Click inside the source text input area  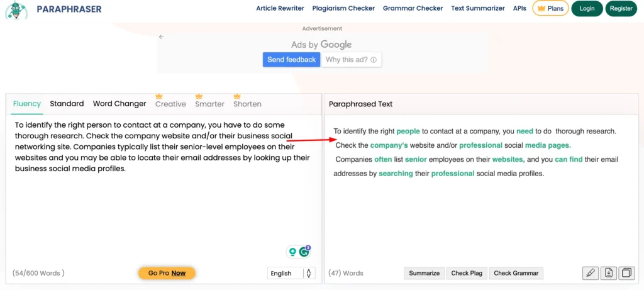(164, 201)
